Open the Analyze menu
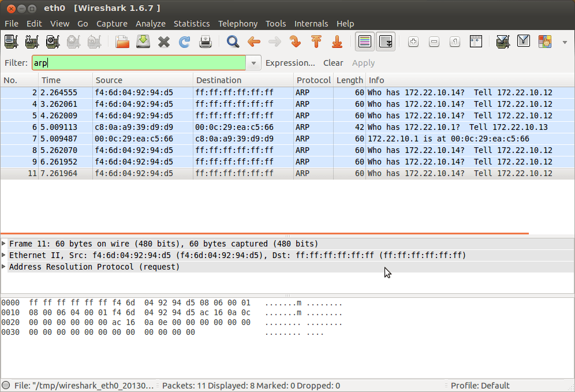 tap(150, 24)
